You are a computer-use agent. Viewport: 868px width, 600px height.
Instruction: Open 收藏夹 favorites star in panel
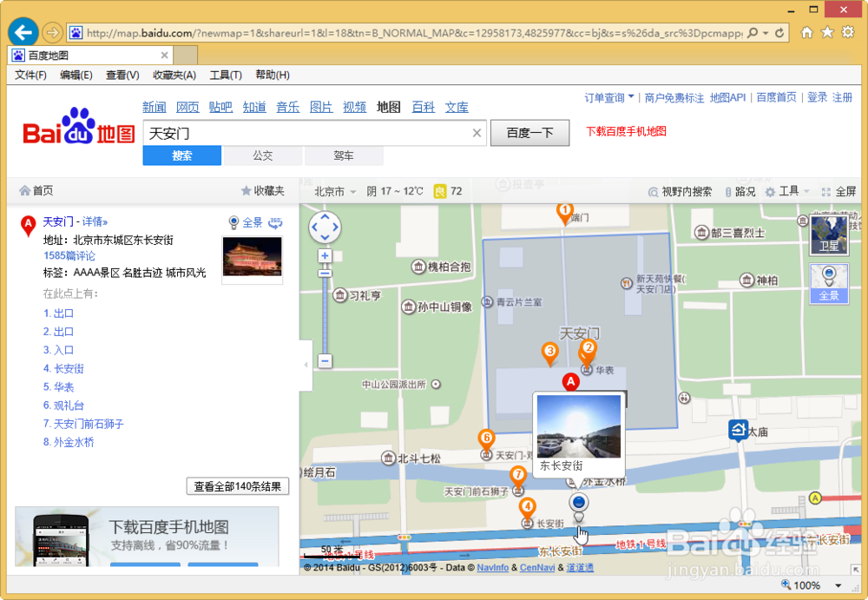[x=263, y=190]
